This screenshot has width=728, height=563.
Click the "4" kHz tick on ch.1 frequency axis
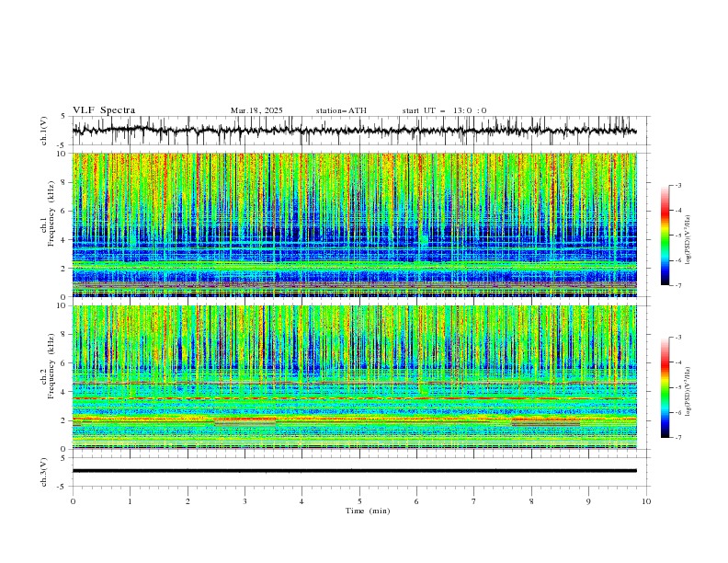point(64,240)
